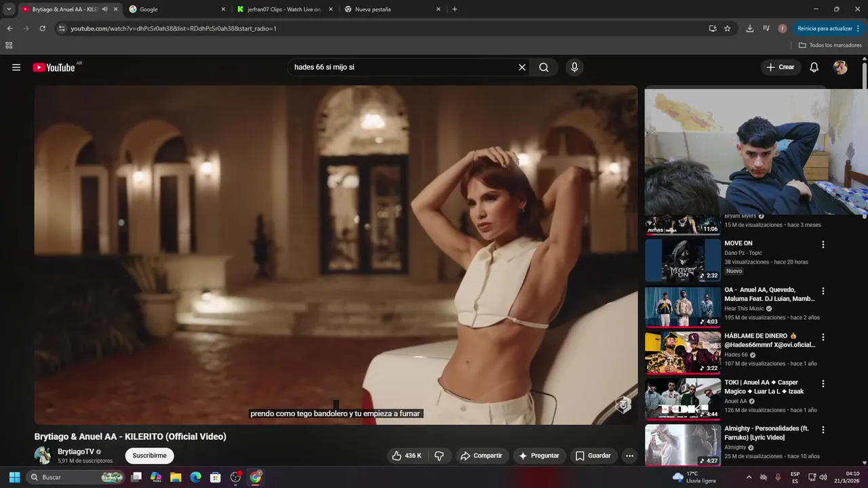Open YouTube notifications bell
This screenshot has height=488, width=868.
click(x=814, y=67)
